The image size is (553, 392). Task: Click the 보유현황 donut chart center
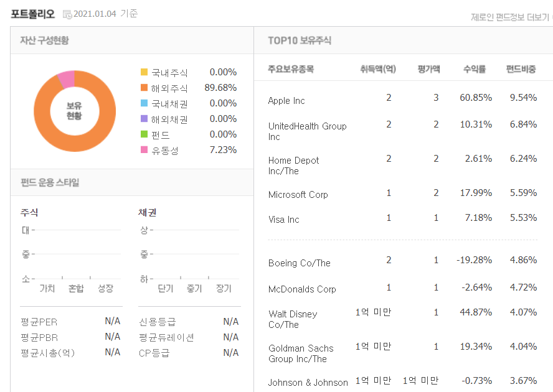(x=74, y=111)
